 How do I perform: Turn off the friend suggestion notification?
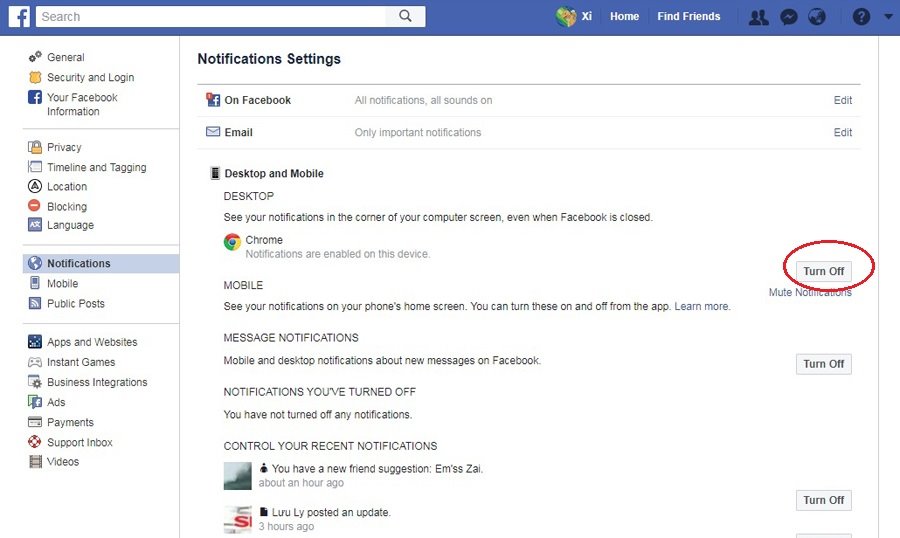coord(824,500)
